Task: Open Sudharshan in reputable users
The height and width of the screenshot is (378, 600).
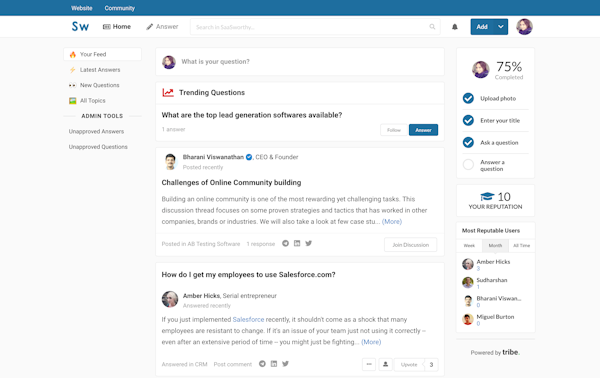Action: pyautogui.click(x=492, y=280)
